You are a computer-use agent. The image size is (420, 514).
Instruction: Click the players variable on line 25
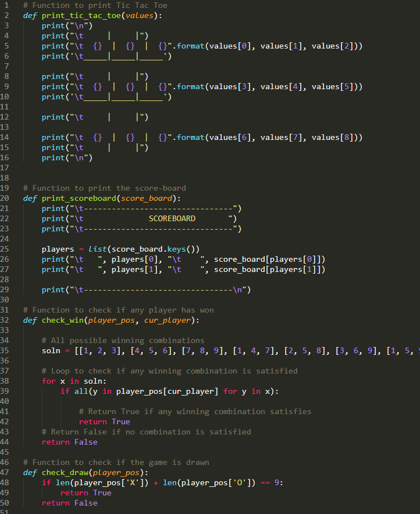[x=58, y=249]
